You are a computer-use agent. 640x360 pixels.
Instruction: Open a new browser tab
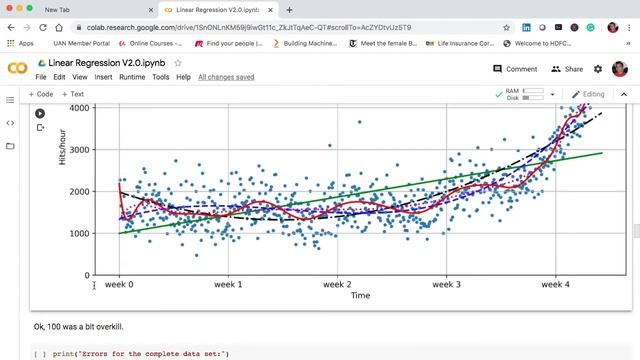pyautogui.click(x=289, y=10)
